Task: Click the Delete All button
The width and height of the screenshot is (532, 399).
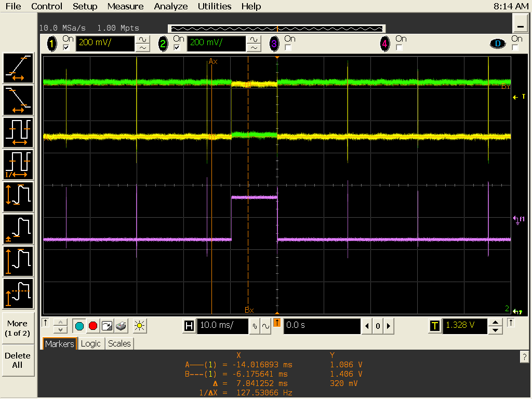Action: click(18, 360)
